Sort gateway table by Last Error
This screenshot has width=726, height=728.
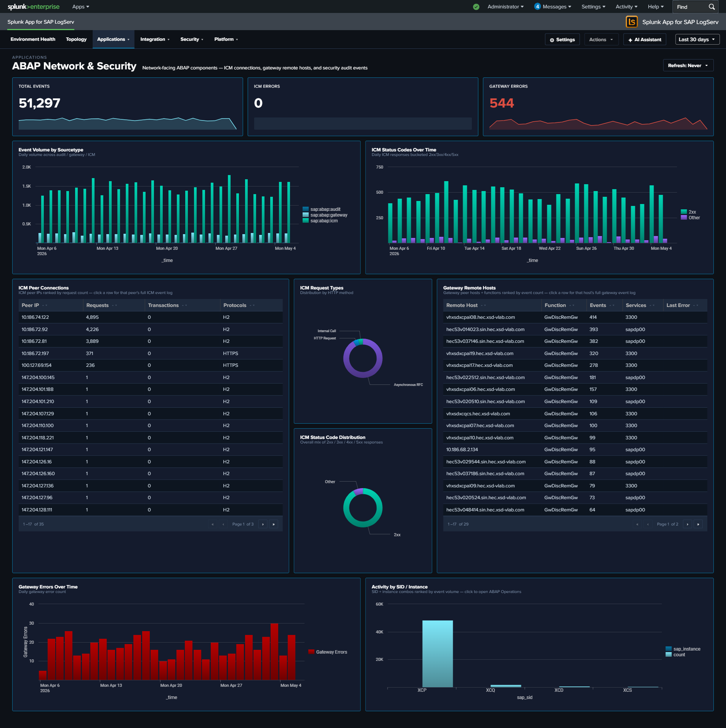coord(685,305)
